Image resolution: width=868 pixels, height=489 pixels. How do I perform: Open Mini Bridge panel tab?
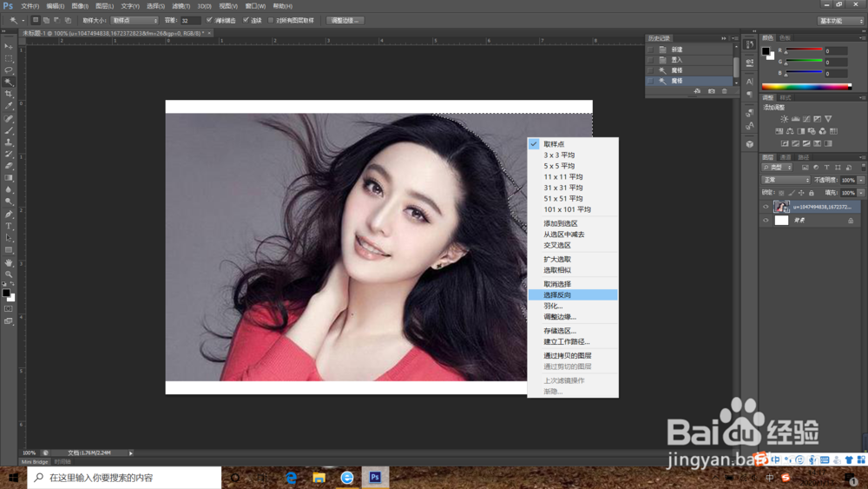[35, 461]
